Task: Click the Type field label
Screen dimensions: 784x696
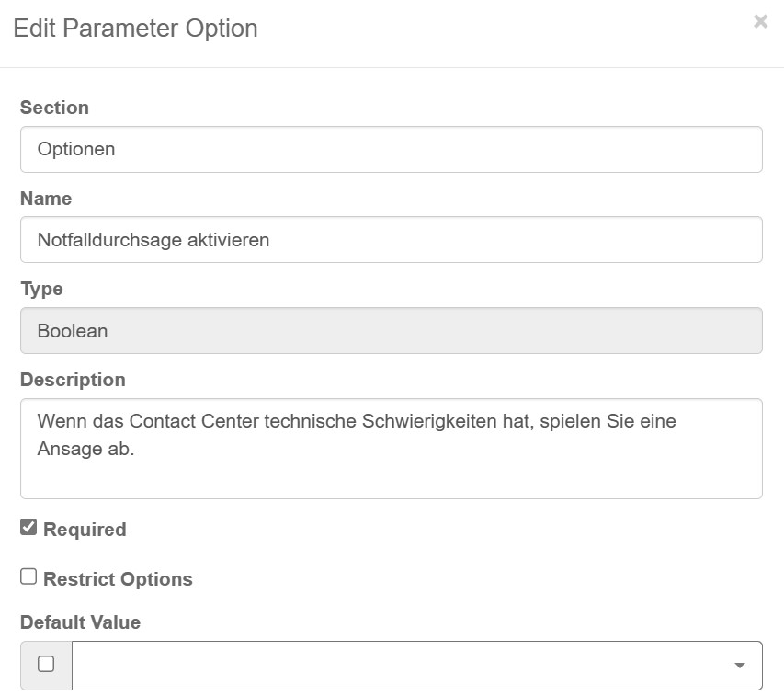Action: 41,289
